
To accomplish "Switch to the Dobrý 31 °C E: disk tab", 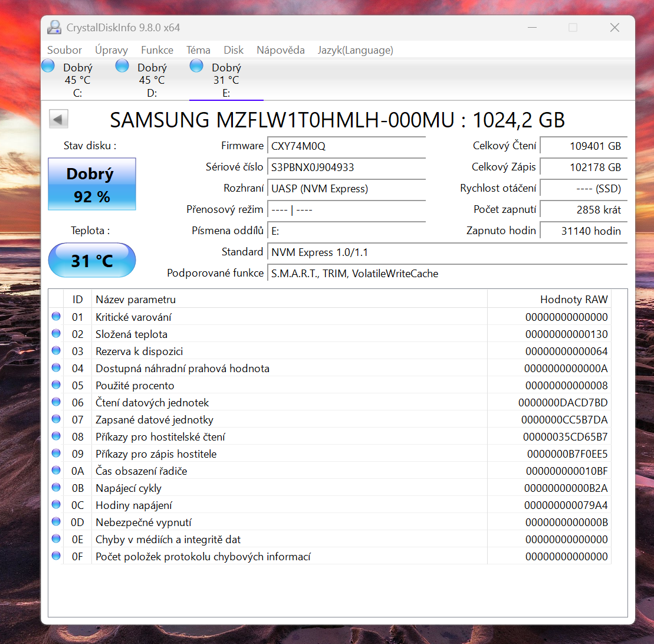I will click(226, 80).
